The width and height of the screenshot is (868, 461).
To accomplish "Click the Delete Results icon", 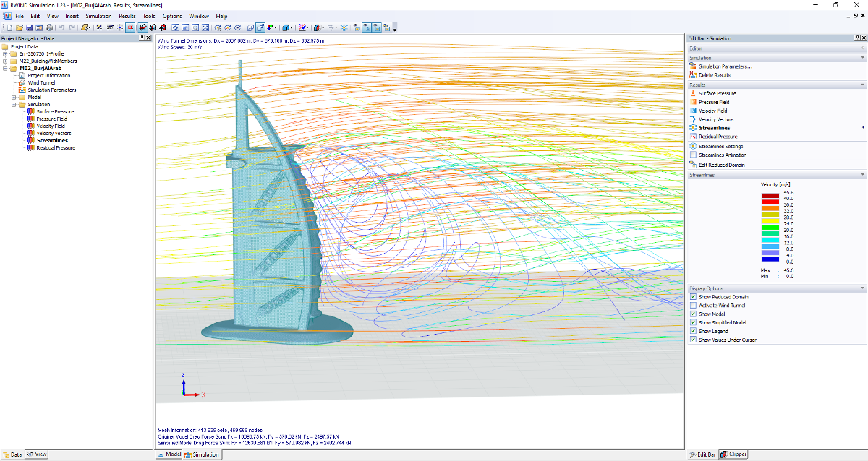I will (693, 75).
